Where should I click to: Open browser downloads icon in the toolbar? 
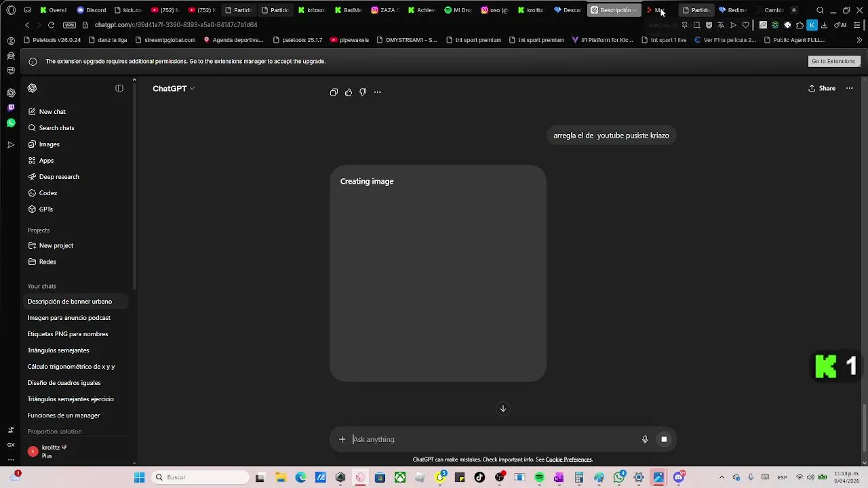[824, 25]
